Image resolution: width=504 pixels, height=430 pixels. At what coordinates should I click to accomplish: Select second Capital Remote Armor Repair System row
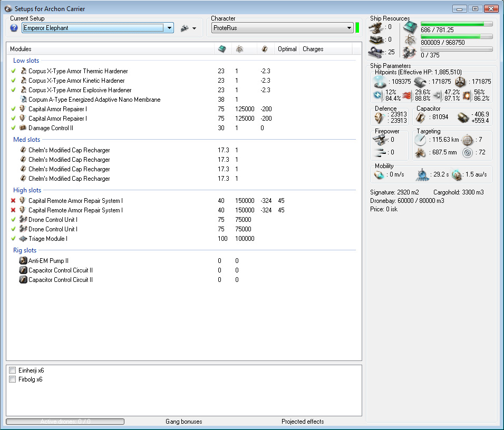(181, 210)
